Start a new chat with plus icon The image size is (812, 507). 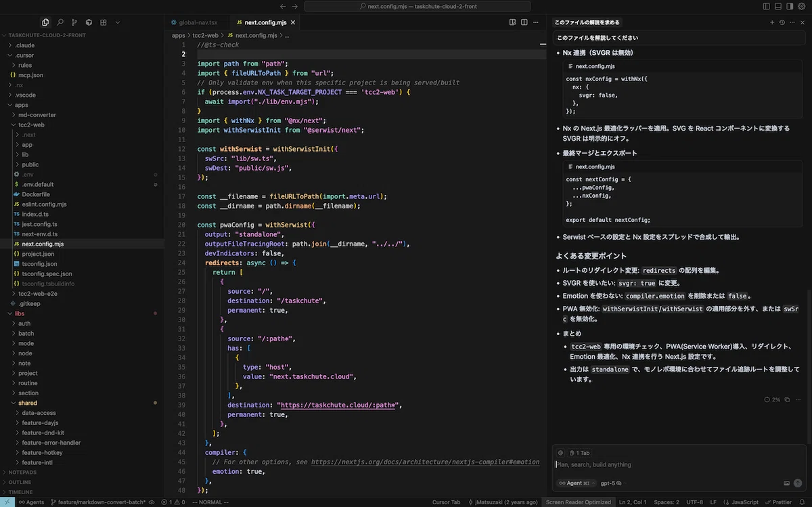click(x=772, y=22)
